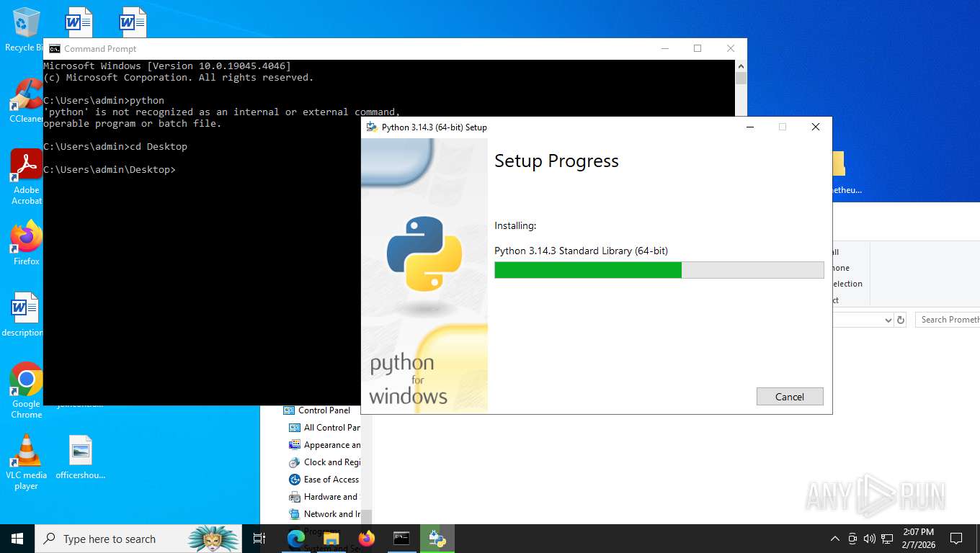Launch Firefox from the taskbar
This screenshot has height=553, width=980.
pos(367,539)
